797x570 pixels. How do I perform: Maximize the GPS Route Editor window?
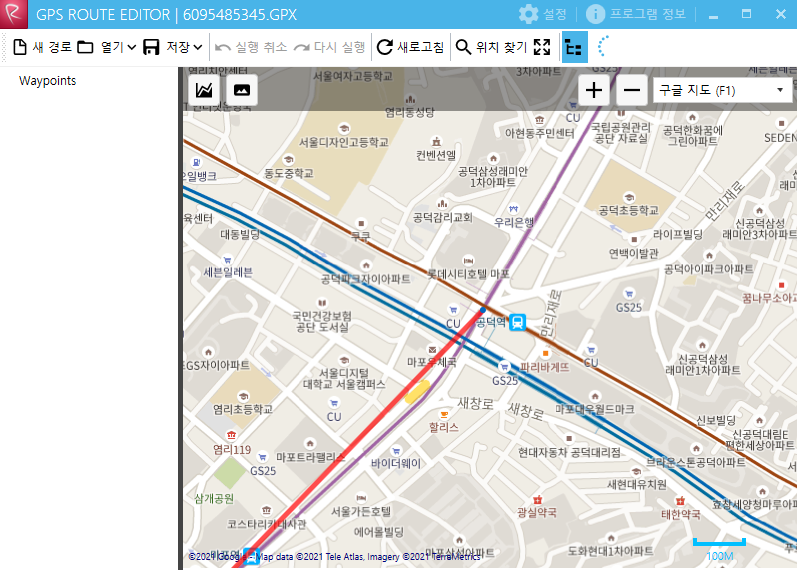746,14
